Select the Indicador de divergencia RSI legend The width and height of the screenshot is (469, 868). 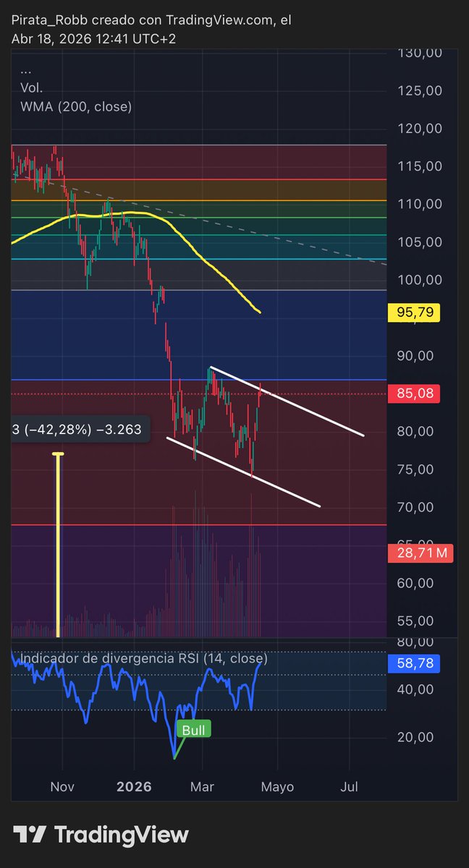(x=144, y=659)
